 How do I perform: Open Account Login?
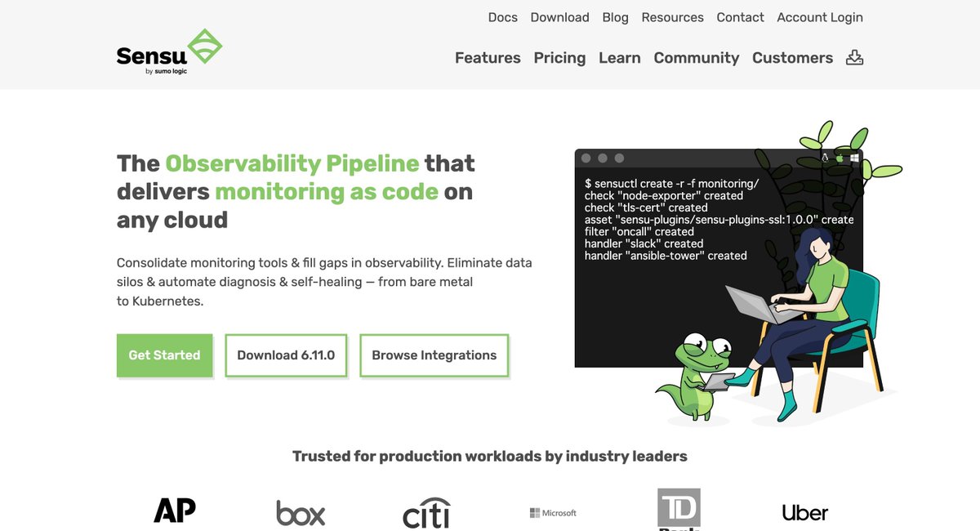pos(820,17)
